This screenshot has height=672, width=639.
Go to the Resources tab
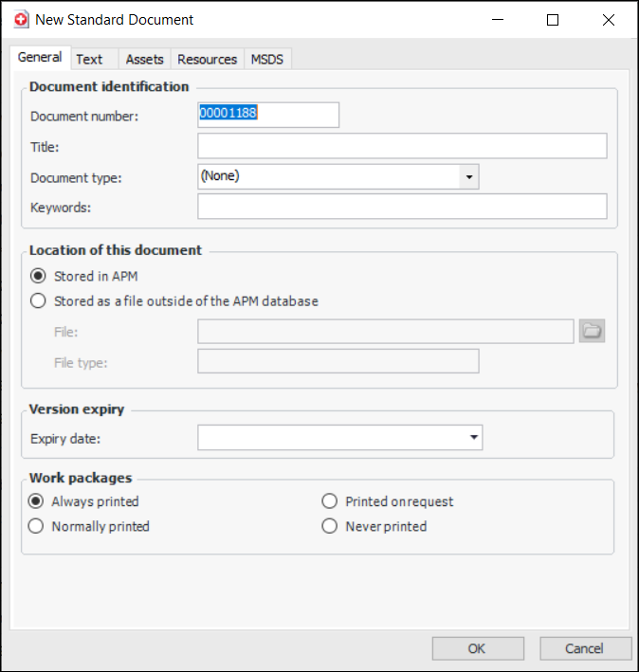pyautogui.click(x=208, y=59)
